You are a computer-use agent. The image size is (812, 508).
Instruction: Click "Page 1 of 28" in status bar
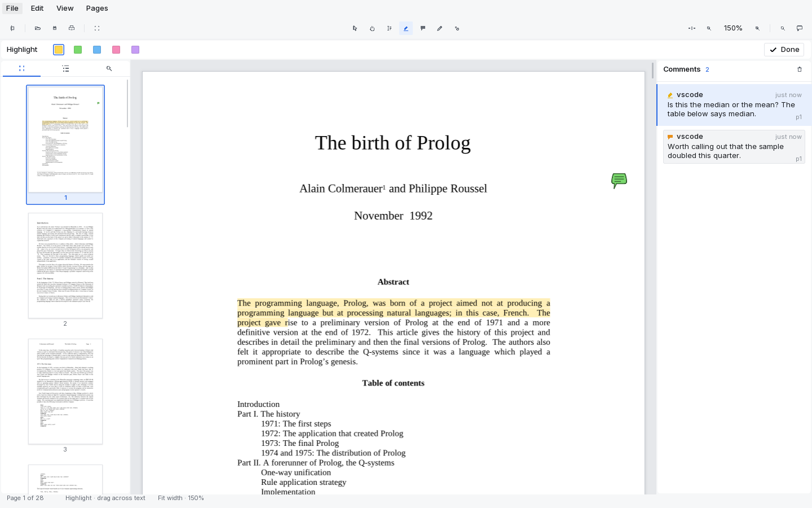pyautogui.click(x=25, y=498)
